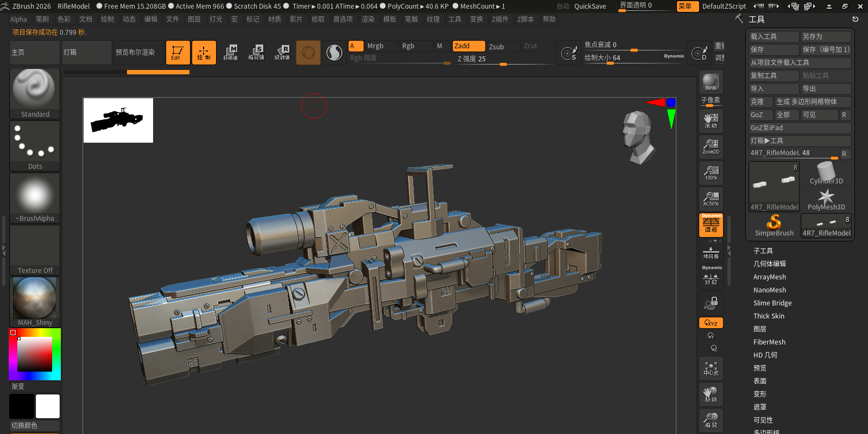Open the 渲染 render menu

368,19
